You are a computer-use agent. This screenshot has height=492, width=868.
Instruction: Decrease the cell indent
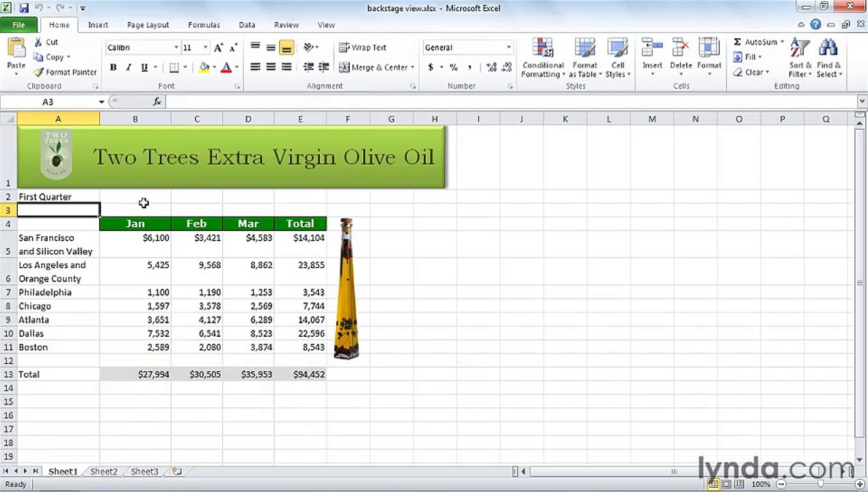pyautogui.click(x=308, y=67)
